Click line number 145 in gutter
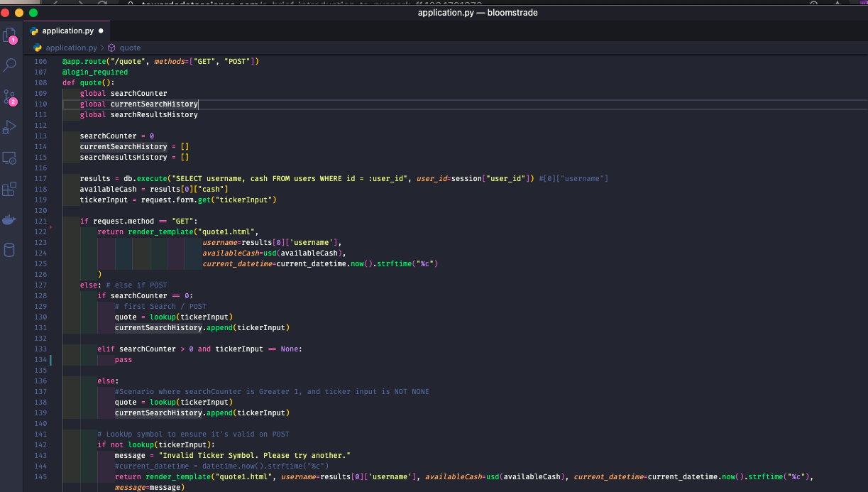The image size is (868, 492). [x=40, y=477]
